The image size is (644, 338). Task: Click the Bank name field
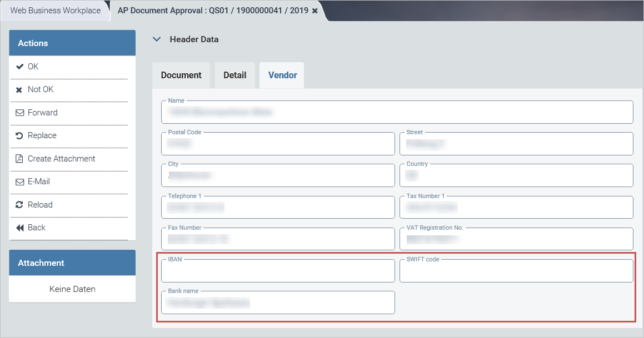[278, 303]
